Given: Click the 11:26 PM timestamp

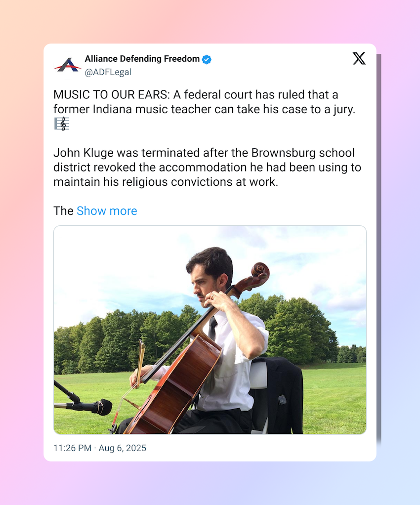Looking at the screenshot, I should [x=73, y=448].
